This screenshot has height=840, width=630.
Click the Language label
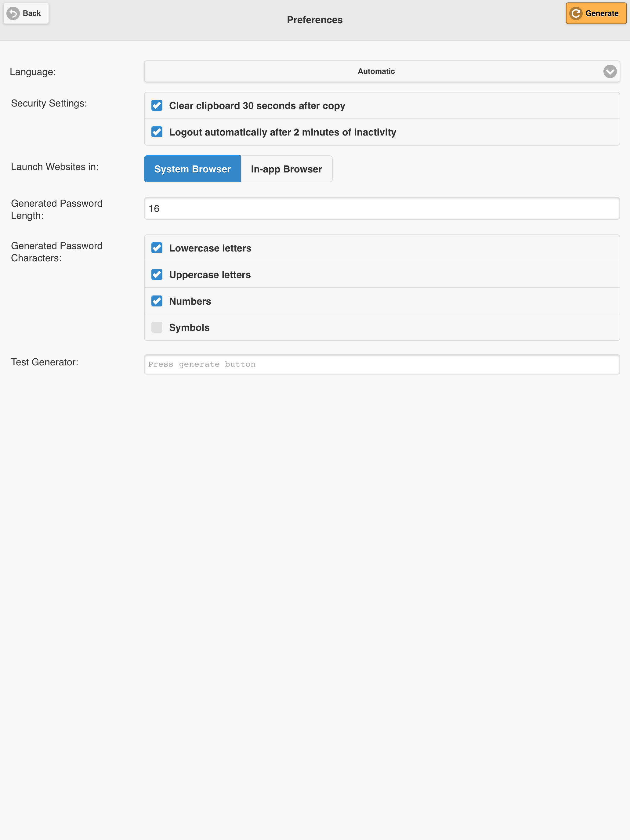point(33,72)
